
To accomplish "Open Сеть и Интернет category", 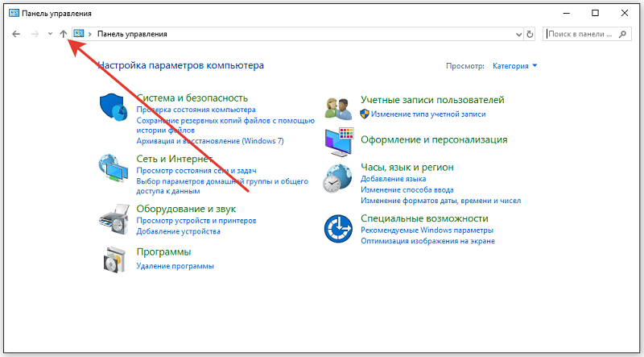I will tap(174, 159).
